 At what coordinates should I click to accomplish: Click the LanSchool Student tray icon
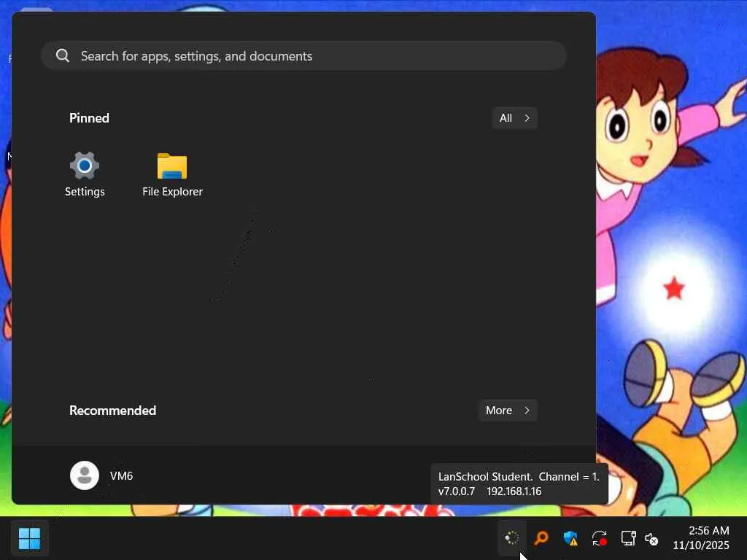point(511,538)
